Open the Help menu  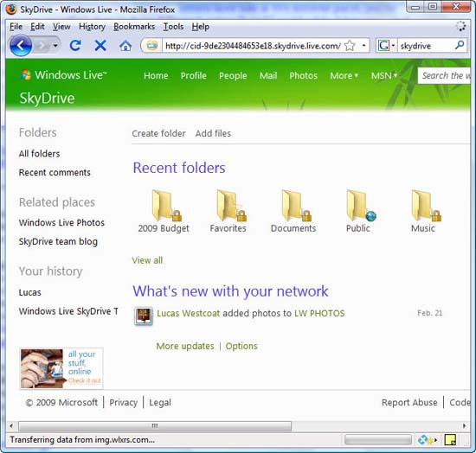201,27
